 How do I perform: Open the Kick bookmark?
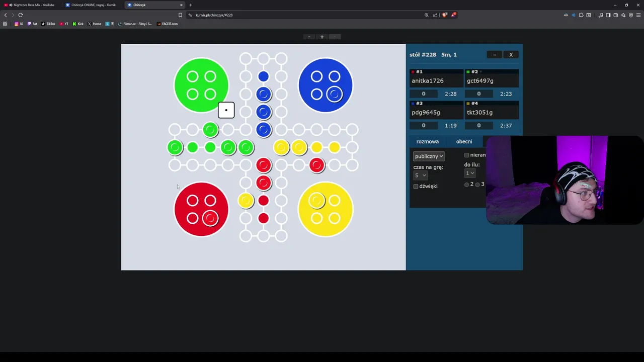[78, 24]
